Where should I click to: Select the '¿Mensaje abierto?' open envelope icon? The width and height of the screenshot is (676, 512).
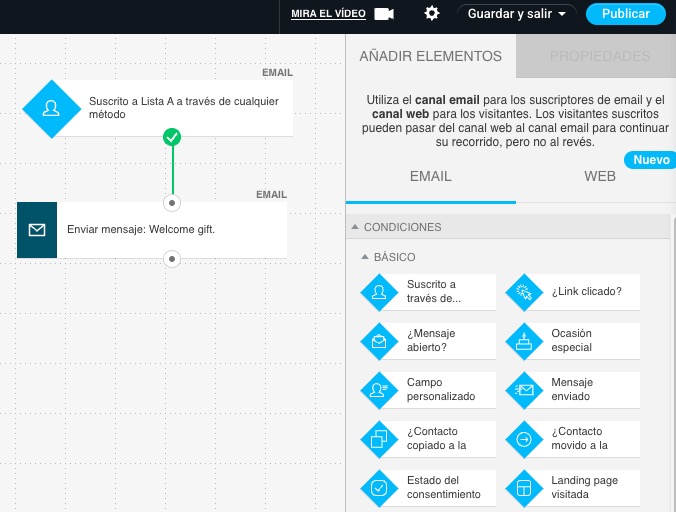[x=379, y=341]
